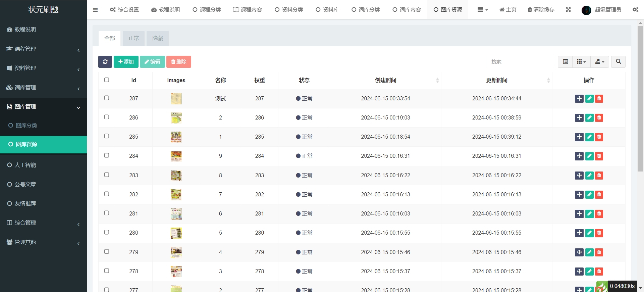The height and width of the screenshot is (292, 644).
Task: Sort by 创建时间 column header
Action: (x=385, y=81)
